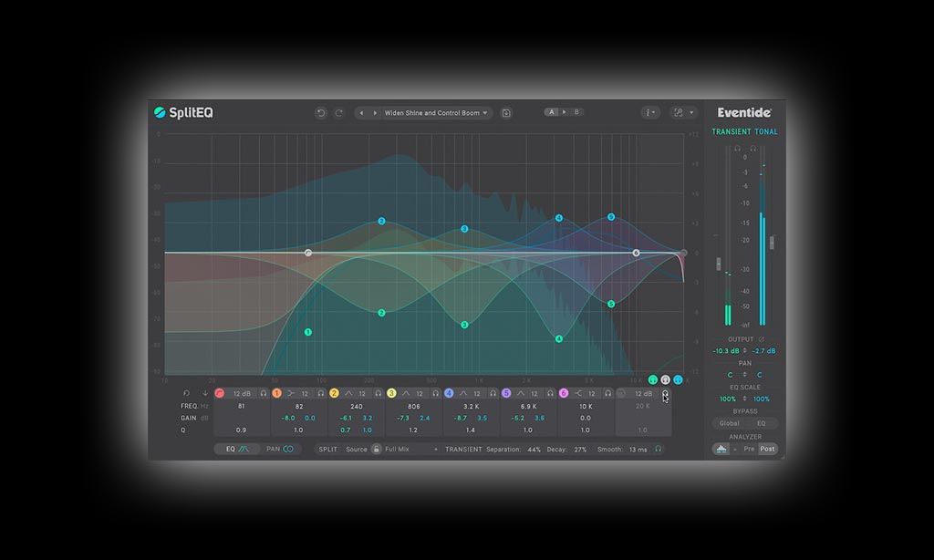The image size is (934, 560).
Task: Open the Full Mix source dropdown
Action: coord(411,450)
